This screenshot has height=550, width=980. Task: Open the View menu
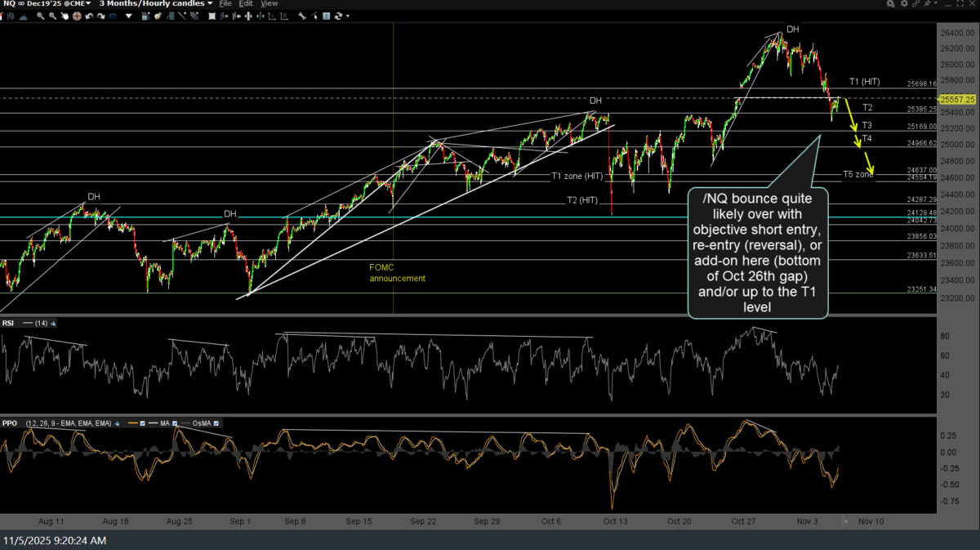[x=269, y=4]
